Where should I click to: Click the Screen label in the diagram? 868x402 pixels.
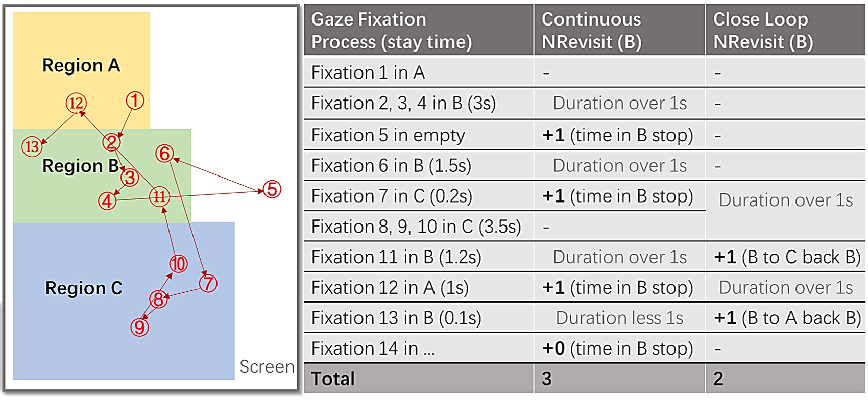[x=267, y=366]
